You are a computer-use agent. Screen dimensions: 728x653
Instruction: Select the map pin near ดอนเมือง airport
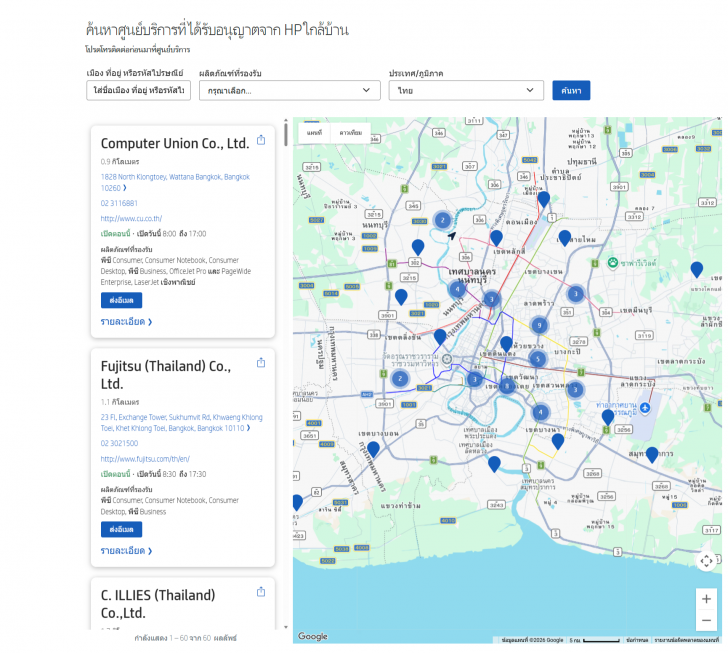click(543, 199)
